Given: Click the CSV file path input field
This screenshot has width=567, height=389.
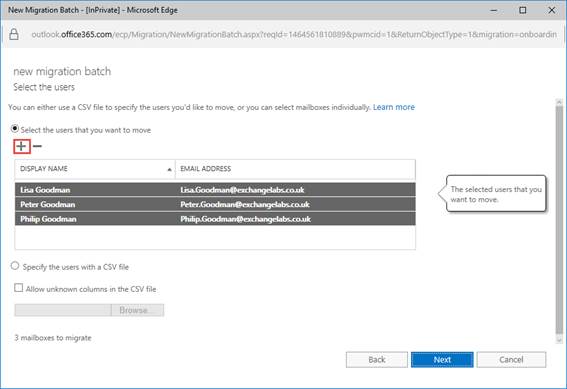Looking at the screenshot, I should (x=63, y=310).
